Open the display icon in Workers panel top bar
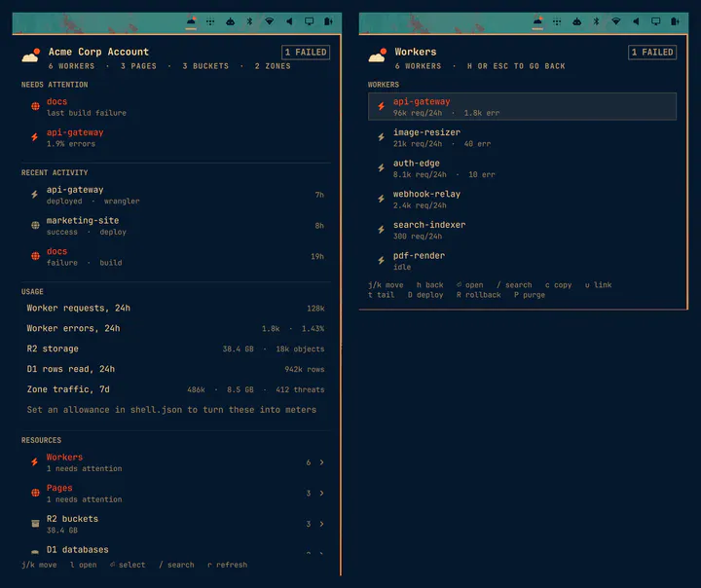 [x=655, y=21]
